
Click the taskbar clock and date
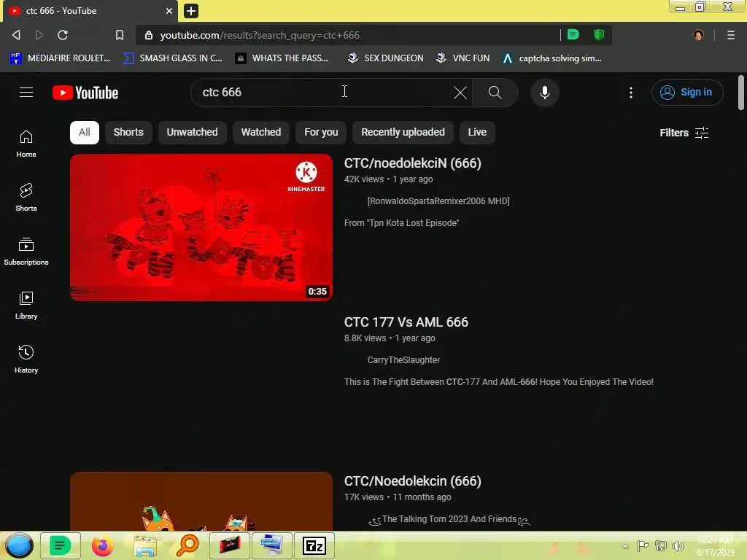pos(715,546)
